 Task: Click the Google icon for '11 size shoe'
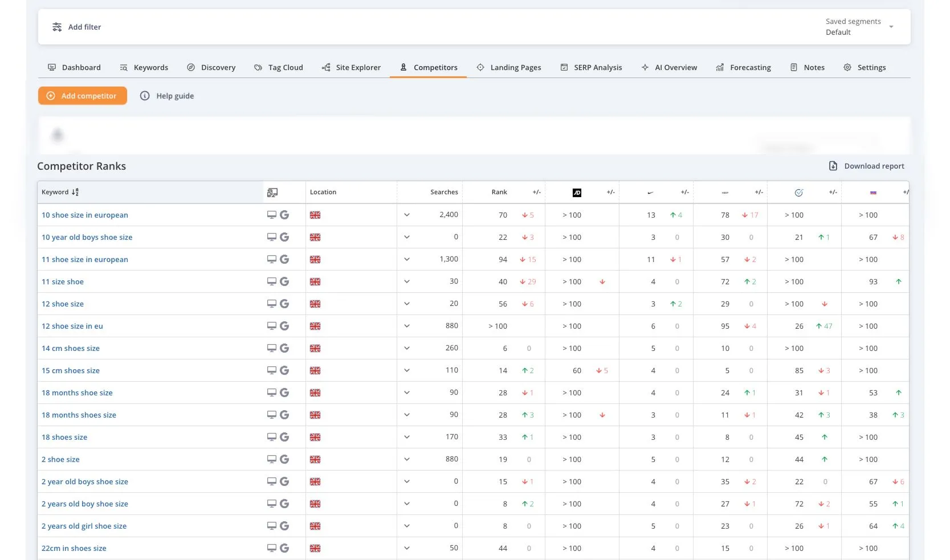click(284, 281)
